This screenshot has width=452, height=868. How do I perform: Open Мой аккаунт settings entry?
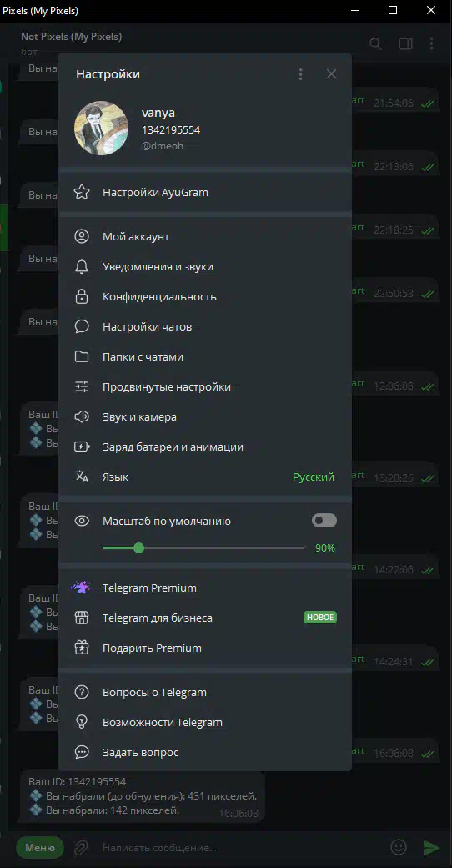(x=204, y=237)
